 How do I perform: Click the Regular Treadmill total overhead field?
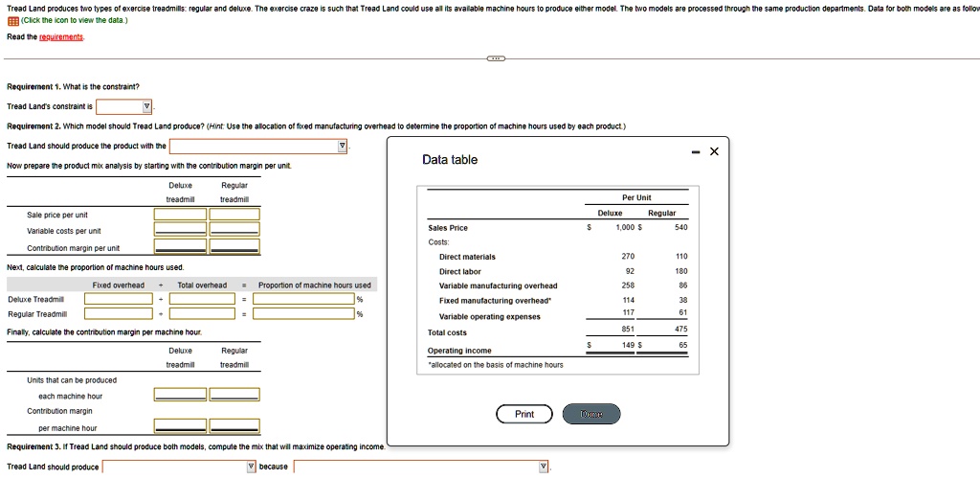point(202,313)
